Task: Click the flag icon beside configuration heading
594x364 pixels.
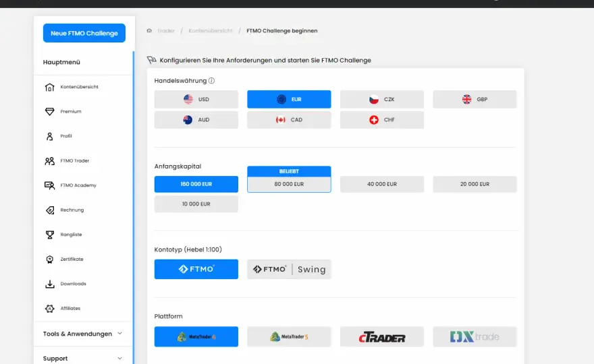Action: (x=151, y=60)
